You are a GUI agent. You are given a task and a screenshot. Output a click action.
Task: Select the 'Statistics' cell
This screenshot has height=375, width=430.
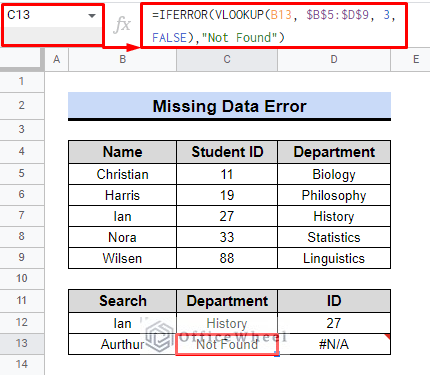[334, 237]
